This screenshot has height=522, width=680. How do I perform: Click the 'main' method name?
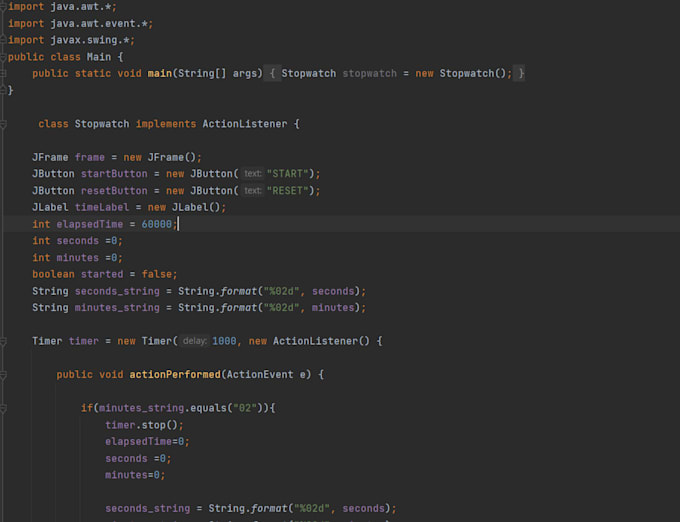(160, 73)
